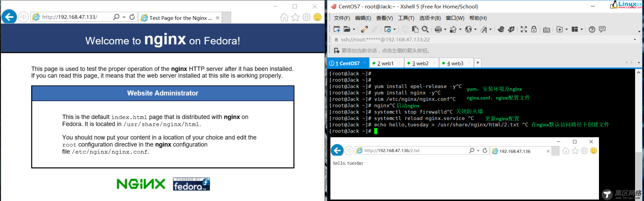Open a new tab in the nginx browser

[x=226, y=18]
